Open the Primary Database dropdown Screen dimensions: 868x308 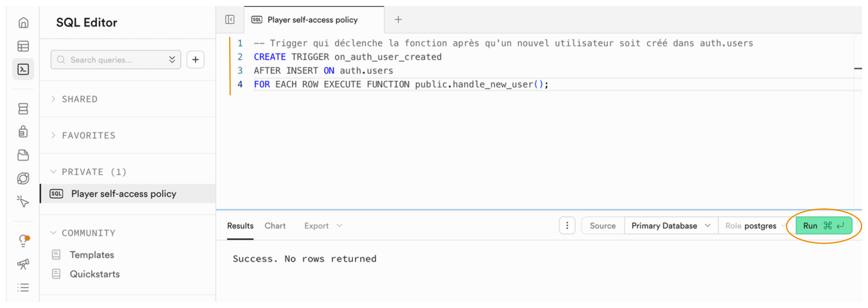(671, 226)
